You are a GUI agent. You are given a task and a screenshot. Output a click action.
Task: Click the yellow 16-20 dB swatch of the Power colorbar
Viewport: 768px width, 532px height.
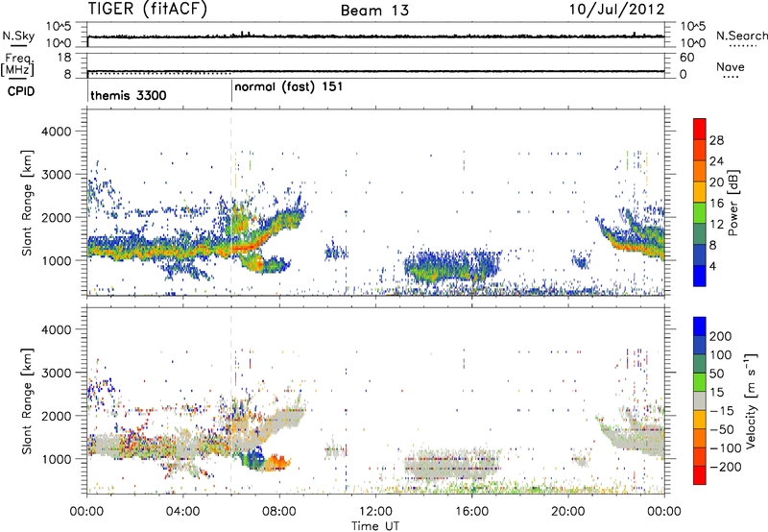pyautogui.click(x=700, y=191)
